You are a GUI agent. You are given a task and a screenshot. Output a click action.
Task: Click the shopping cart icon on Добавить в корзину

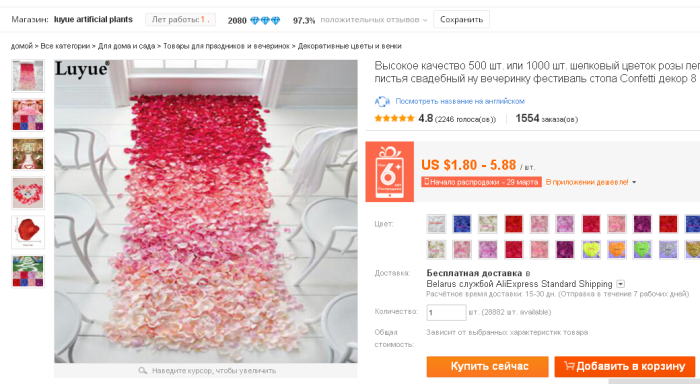click(x=569, y=366)
